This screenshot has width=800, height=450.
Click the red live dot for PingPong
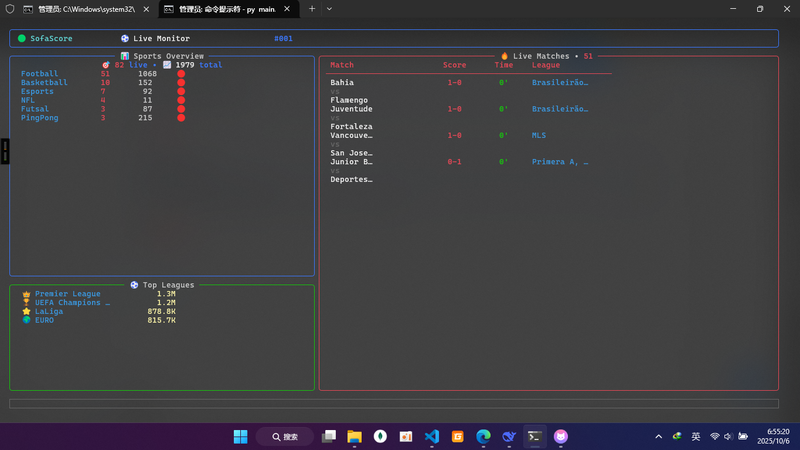coord(181,117)
